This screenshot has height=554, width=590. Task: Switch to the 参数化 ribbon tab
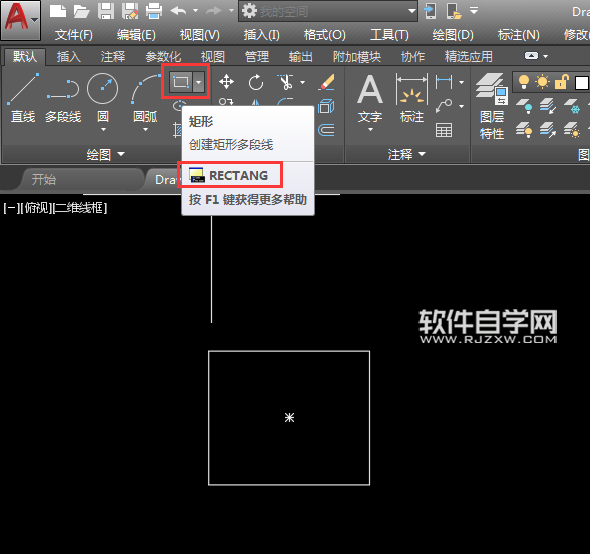pos(163,57)
